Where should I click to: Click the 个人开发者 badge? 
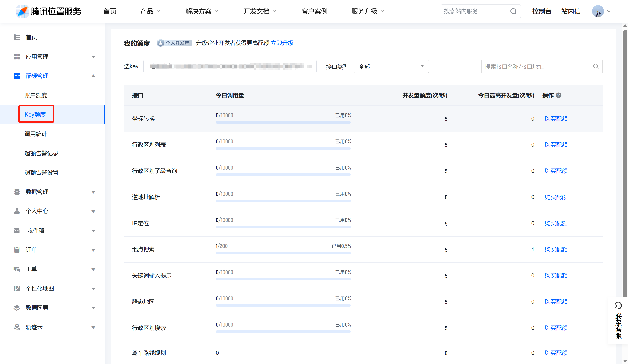(x=174, y=43)
